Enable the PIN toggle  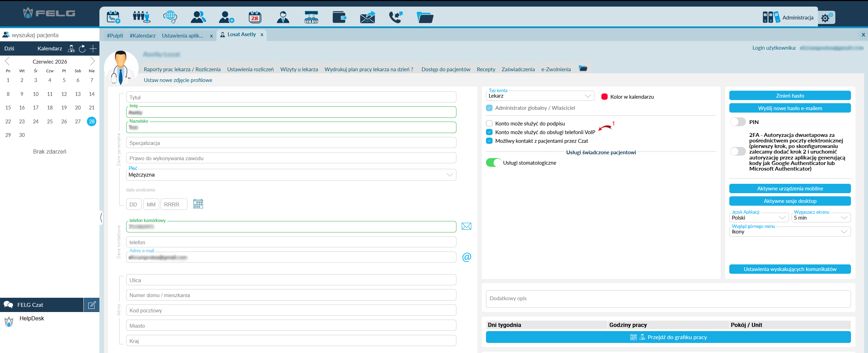coord(738,122)
